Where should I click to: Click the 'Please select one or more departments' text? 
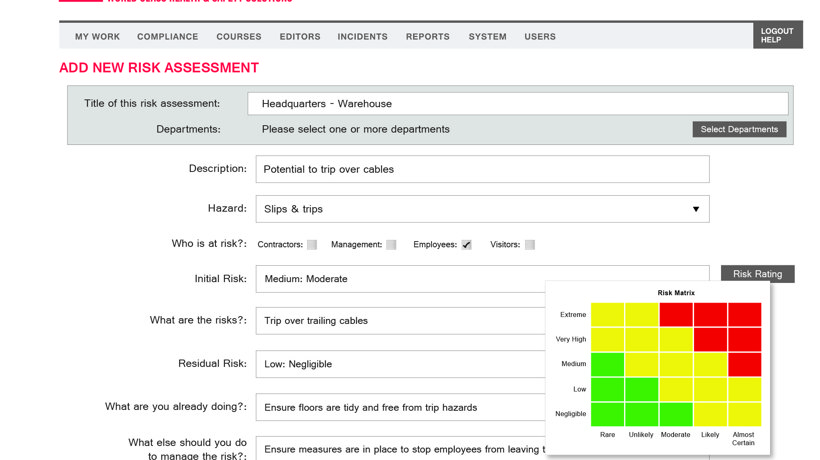click(x=356, y=129)
